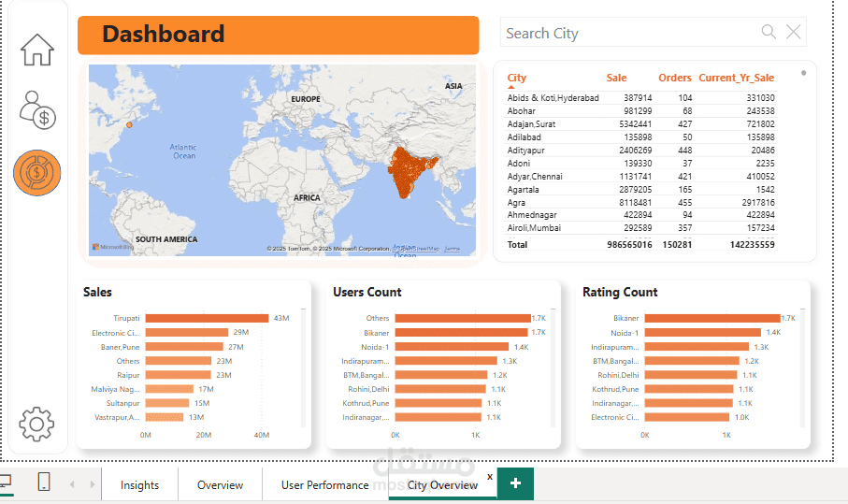The width and height of the screenshot is (848, 504).
Task: Click the Bikaner bar in Users Count
Action: 461,332
